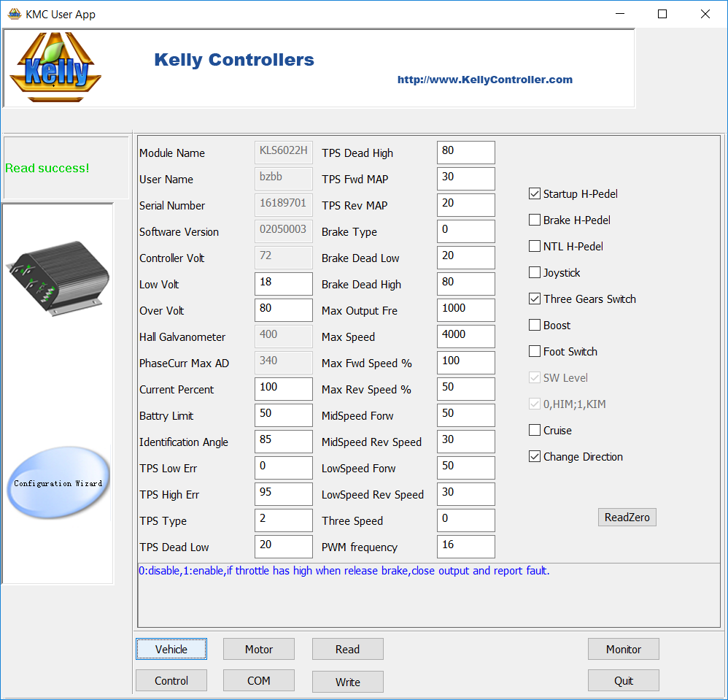
Task: Click the LowSpeed Rev Speed field
Action: pos(466,493)
